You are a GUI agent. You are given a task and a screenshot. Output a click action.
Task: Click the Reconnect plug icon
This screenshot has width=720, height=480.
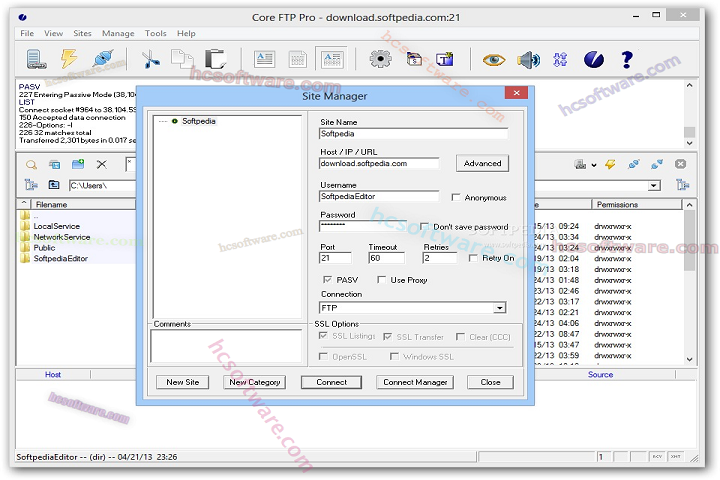[103, 59]
